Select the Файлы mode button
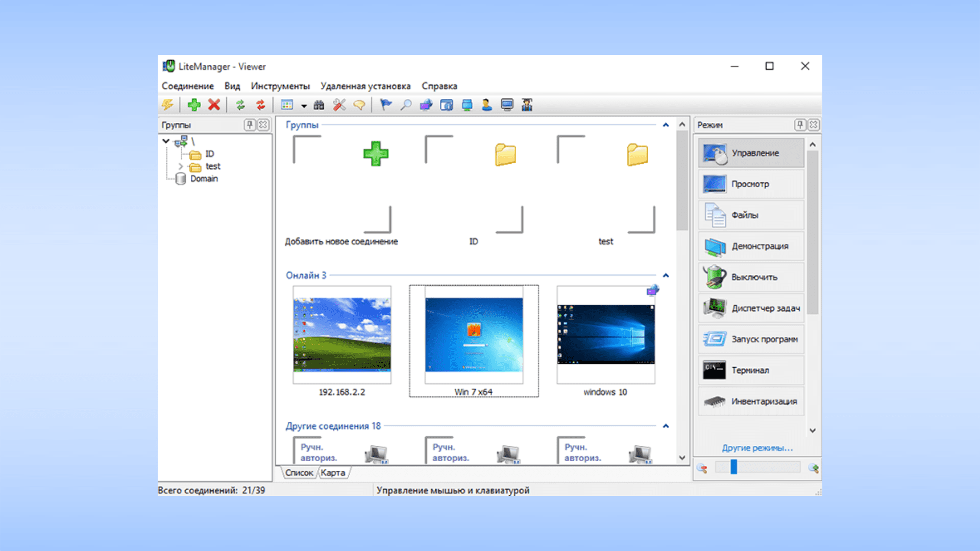The image size is (980, 551). pos(751,215)
